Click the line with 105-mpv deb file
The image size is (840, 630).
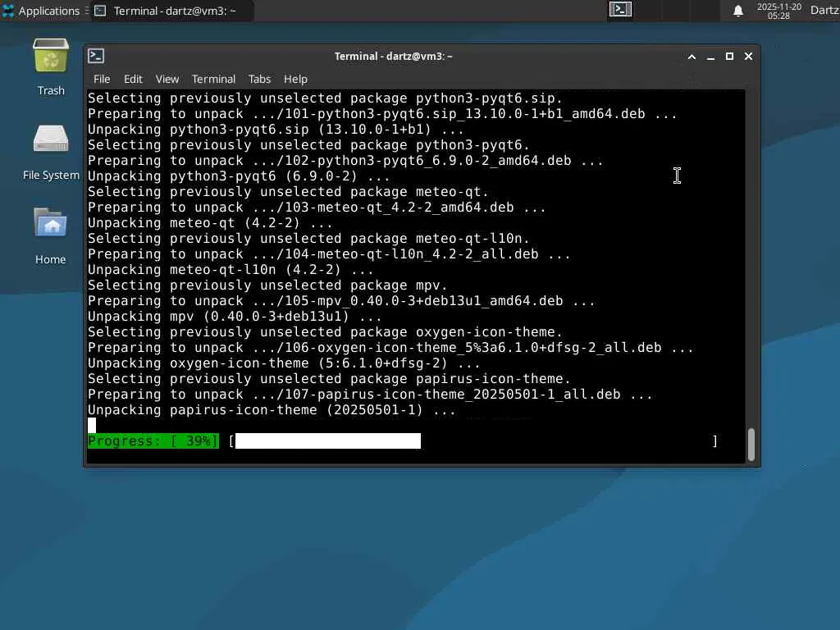click(x=341, y=301)
